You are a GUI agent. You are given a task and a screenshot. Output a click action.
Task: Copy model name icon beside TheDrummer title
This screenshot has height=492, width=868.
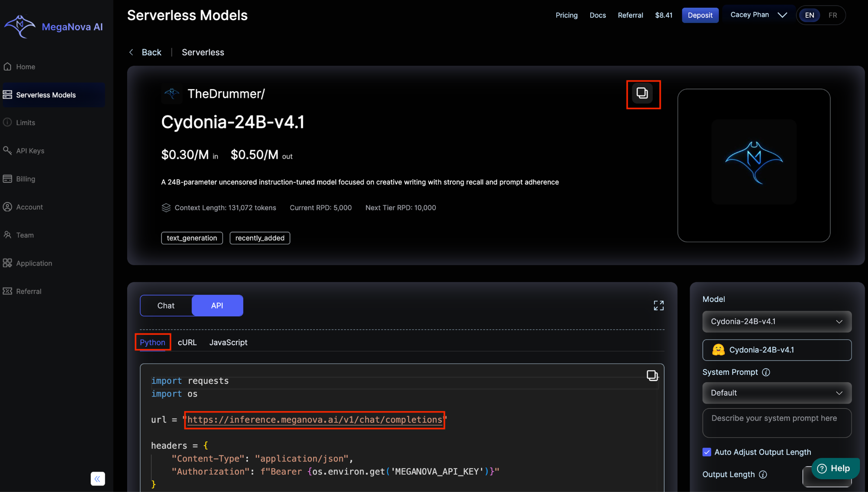(x=642, y=93)
